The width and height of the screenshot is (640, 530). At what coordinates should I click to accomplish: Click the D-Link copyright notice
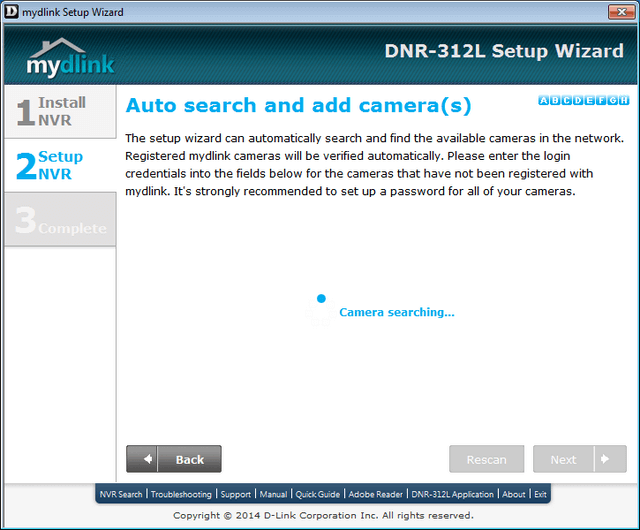point(323,516)
